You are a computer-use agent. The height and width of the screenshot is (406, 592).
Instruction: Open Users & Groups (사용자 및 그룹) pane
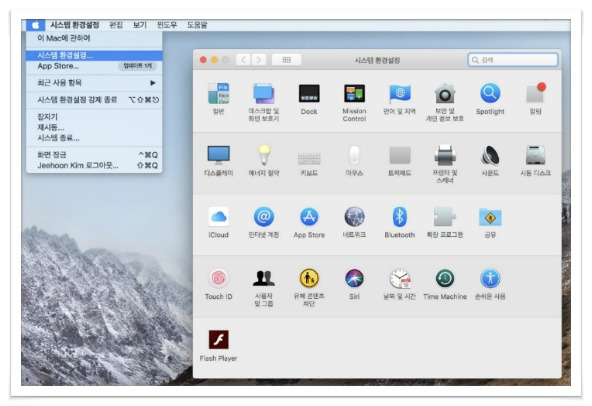(264, 278)
